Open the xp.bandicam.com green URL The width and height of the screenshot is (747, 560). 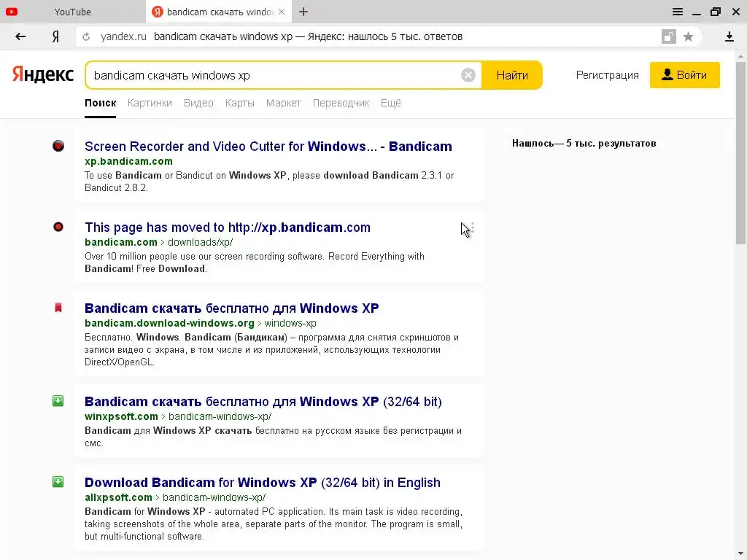click(x=128, y=161)
